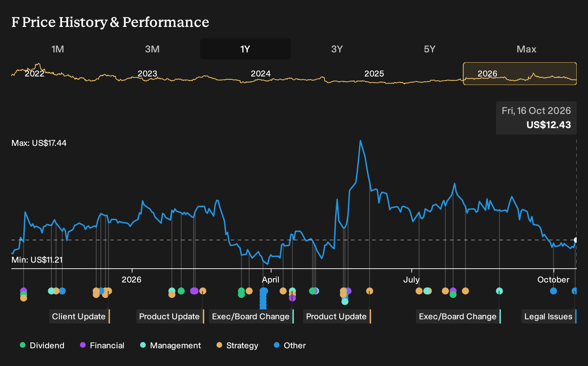Click the July axis label
Viewport: 588px width, 366px height.
coord(411,280)
